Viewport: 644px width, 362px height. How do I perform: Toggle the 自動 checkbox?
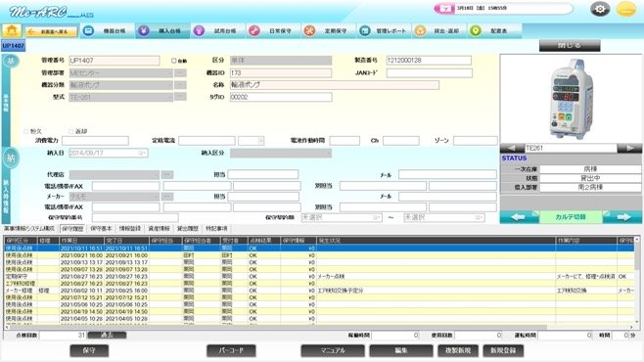click(174, 61)
